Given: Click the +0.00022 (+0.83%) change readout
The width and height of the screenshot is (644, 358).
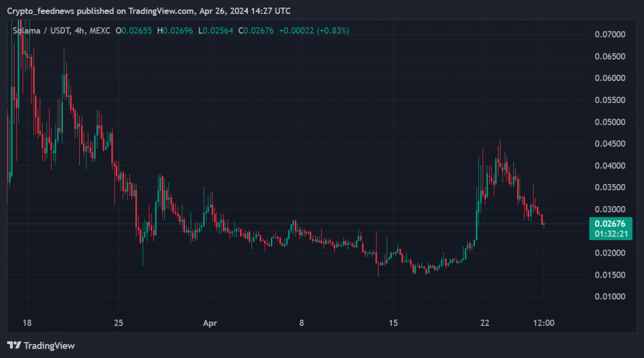Looking at the screenshot, I should point(316,30).
